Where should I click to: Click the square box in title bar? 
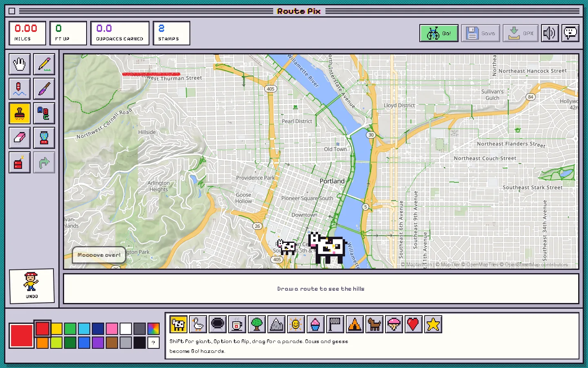click(x=12, y=11)
